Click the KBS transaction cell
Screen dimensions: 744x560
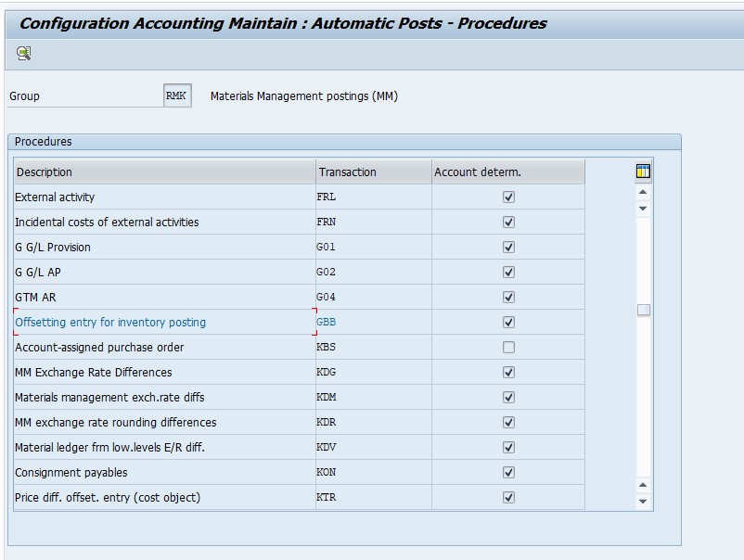374,348
